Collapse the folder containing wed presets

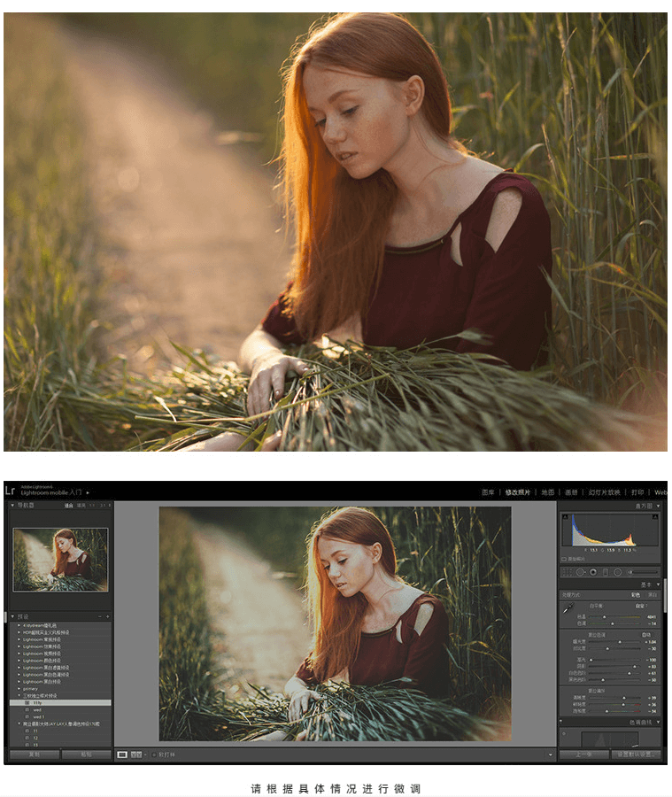19,695
